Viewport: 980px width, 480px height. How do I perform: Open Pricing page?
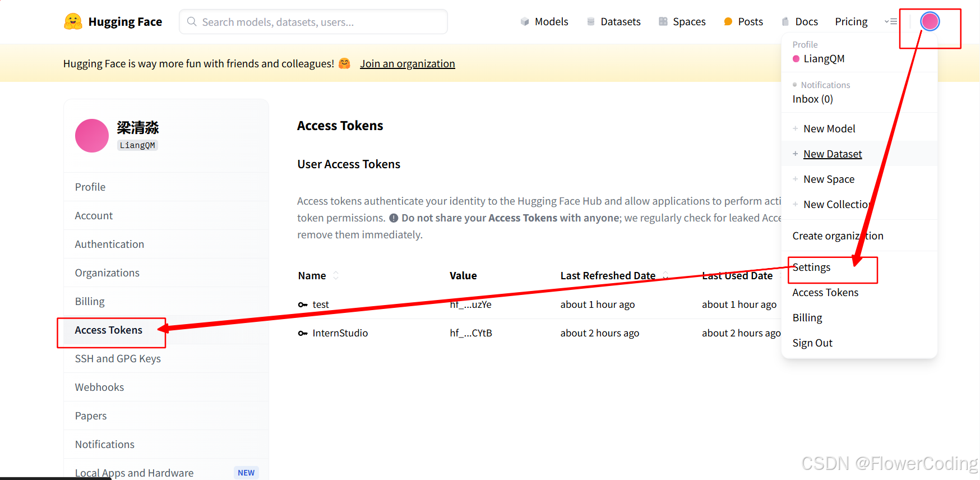pyautogui.click(x=851, y=21)
